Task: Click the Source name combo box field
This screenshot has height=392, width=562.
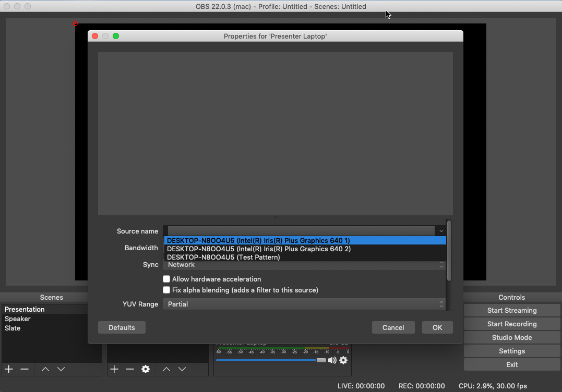Action: click(x=304, y=231)
